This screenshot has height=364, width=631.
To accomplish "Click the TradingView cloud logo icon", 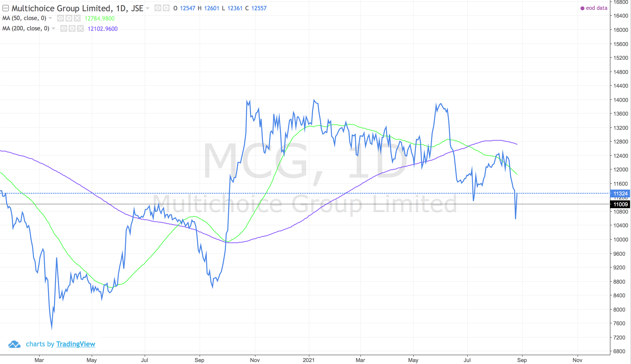I will [x=14, y=344].
